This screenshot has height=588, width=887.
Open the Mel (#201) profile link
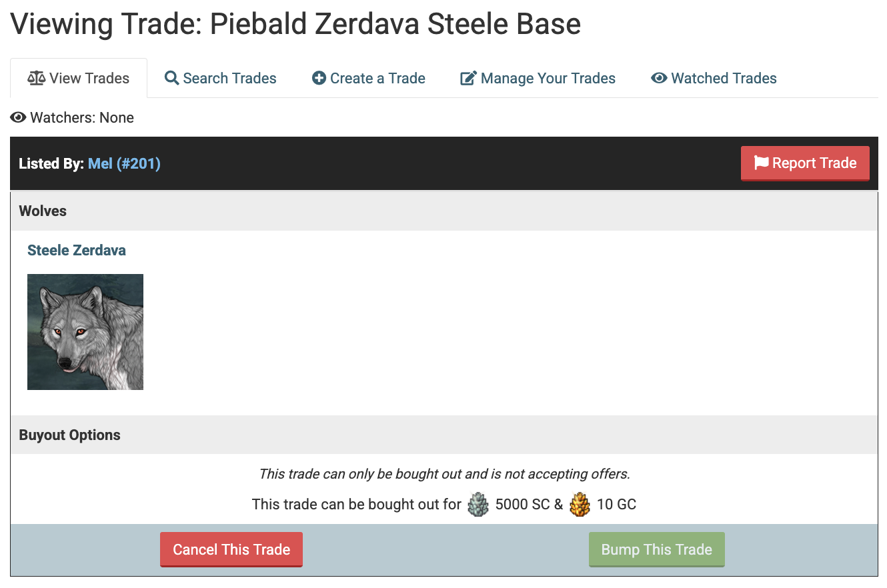coord(124,163)
